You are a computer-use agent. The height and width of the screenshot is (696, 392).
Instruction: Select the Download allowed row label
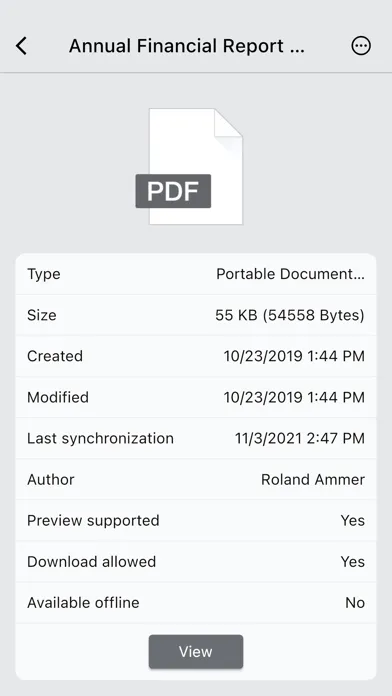point(91,562)
